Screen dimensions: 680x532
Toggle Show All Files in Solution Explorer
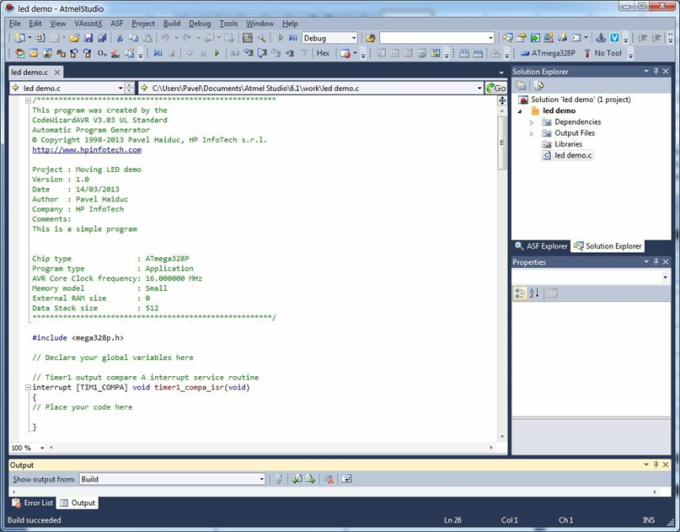tap(521, 86)
